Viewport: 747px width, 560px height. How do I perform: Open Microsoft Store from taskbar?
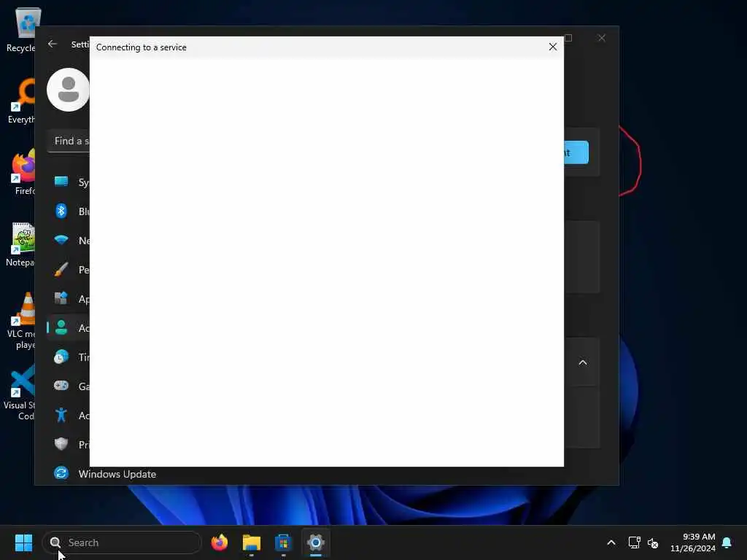pyautogui.click(x=283, y=542)
